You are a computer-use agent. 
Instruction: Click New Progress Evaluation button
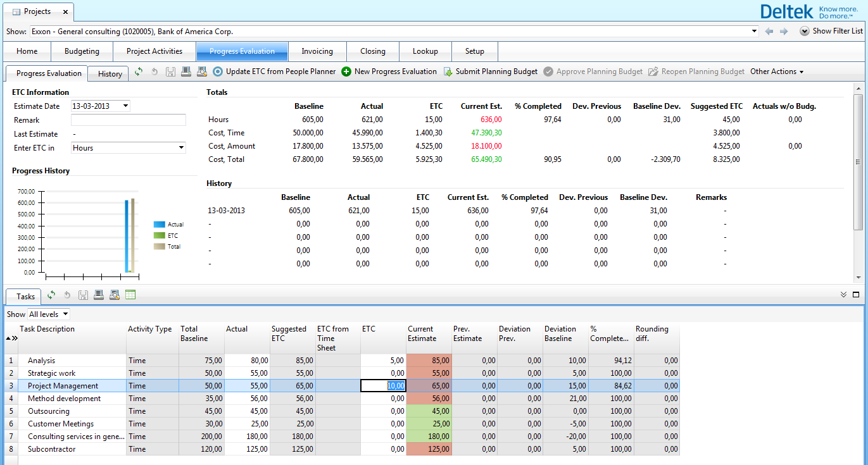pyautogui.click(x=389, y=72)
